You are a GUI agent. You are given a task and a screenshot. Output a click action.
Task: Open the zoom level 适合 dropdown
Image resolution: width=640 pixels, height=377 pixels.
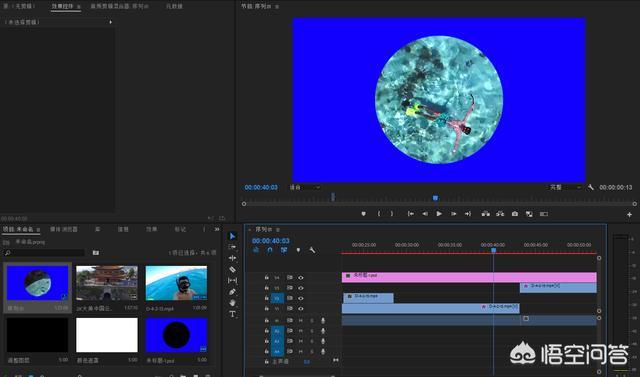(304, 187)
